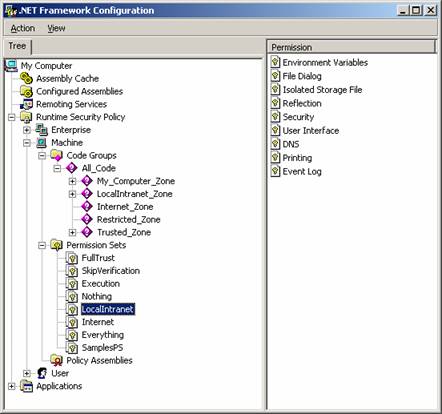Click the SkipVerification permission set icon
This screenshot has height=414, width=442.
coord(72,271)
